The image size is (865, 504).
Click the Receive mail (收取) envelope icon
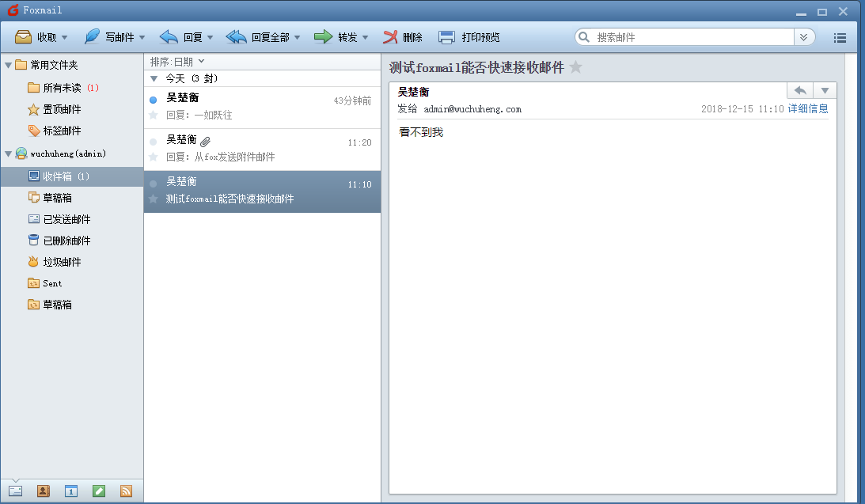(23, 37)
